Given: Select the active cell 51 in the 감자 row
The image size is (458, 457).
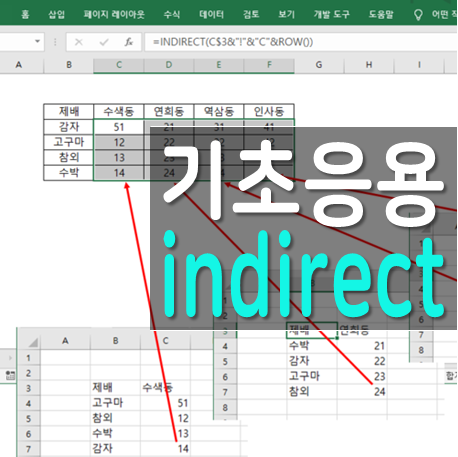Looking at the screenshot, I should (x=119, y=127).
